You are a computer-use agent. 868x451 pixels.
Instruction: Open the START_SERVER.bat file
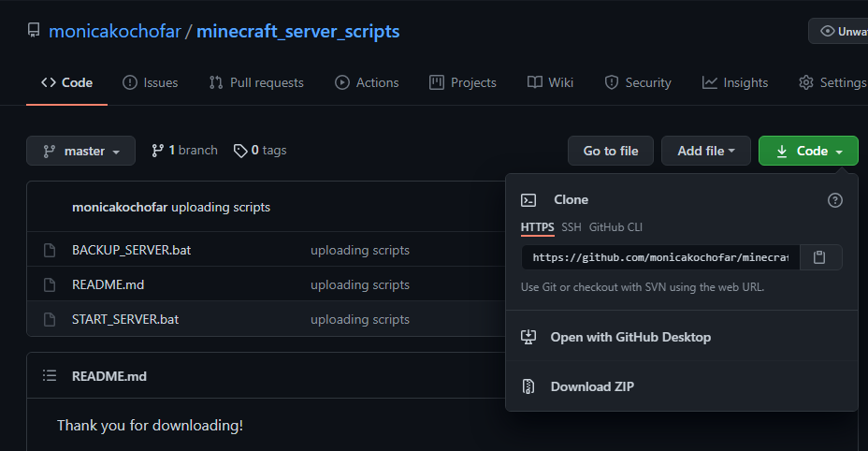[125, 319]
